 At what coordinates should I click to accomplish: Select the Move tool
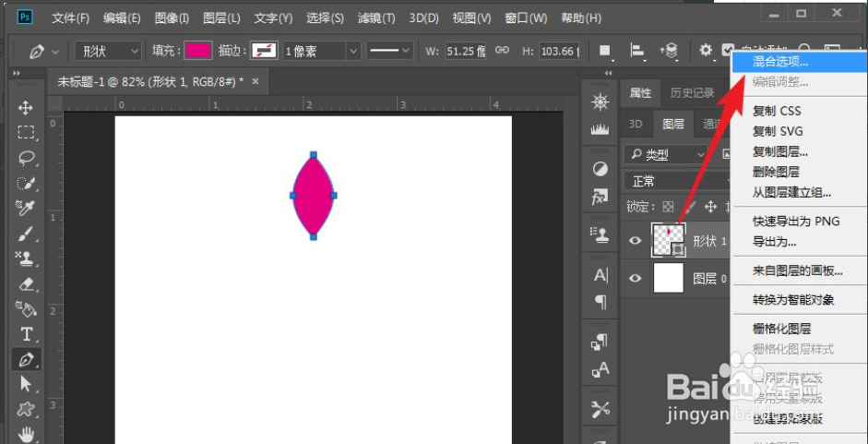(x=26, y=107)
